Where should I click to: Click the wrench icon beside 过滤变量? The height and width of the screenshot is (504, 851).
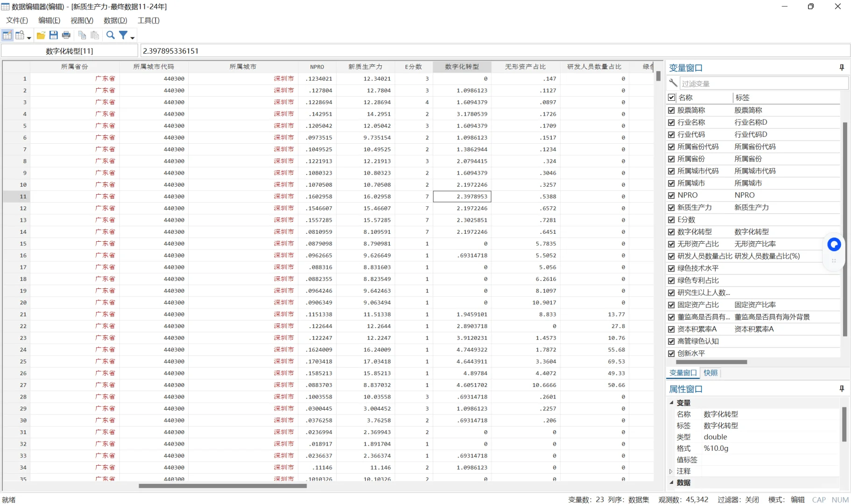(x=673, y=83)
